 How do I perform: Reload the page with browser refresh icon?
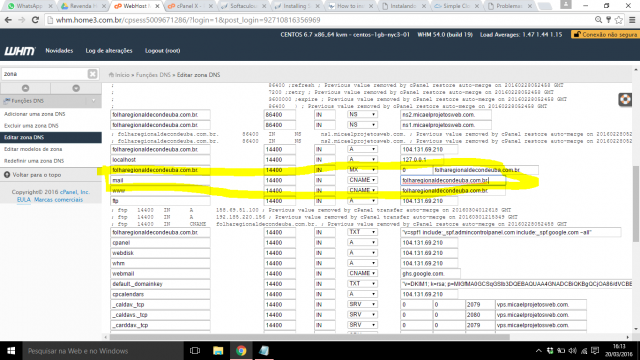(36, 20)
